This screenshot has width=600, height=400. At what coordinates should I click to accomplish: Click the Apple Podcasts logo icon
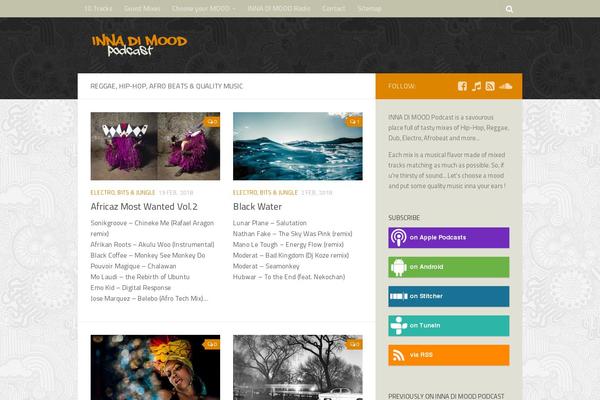(x=398, y=238)
